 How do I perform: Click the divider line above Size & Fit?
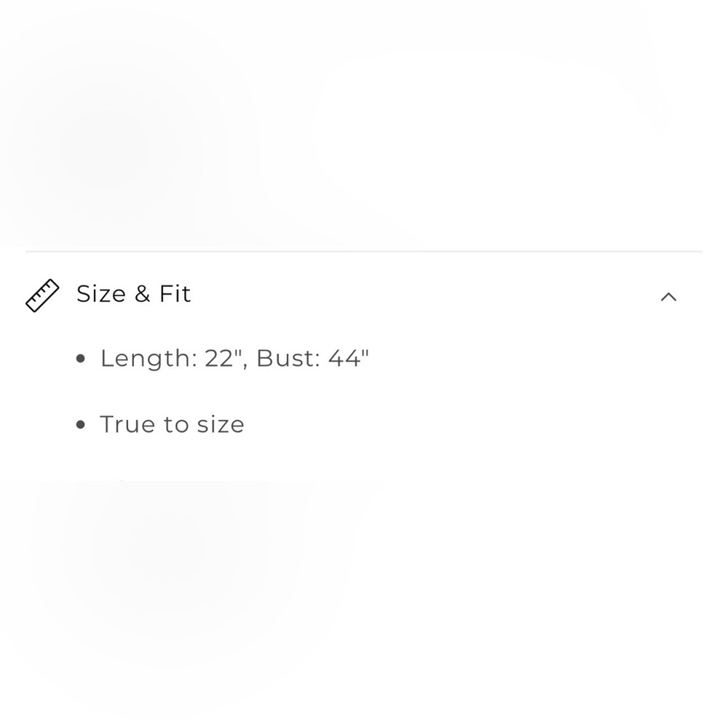click(364, 251)
